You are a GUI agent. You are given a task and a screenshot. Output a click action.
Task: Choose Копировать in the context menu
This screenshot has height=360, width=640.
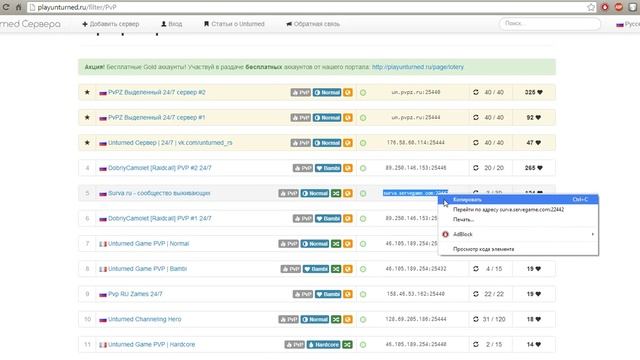pyautogui.click(x=518, y=200)
